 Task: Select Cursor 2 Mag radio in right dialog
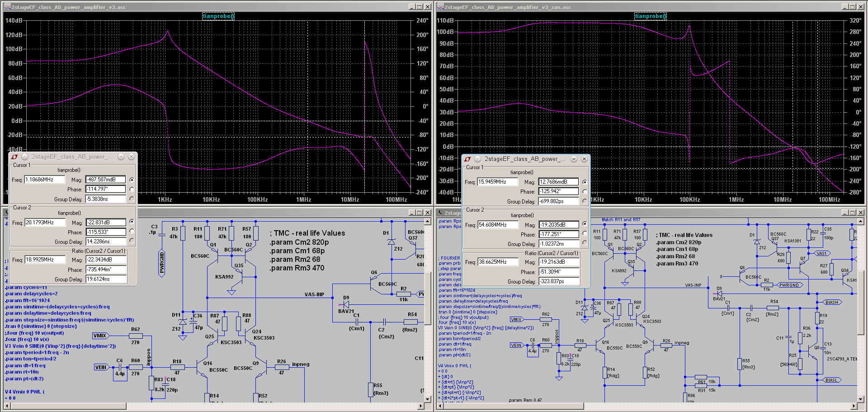[585, 224]
